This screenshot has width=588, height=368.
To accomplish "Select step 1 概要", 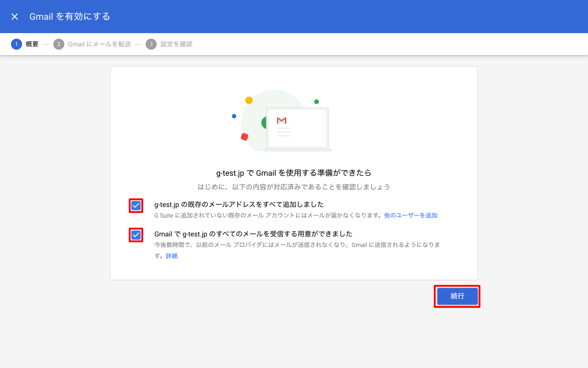I will pyautogui.click(x=25, y=44).
